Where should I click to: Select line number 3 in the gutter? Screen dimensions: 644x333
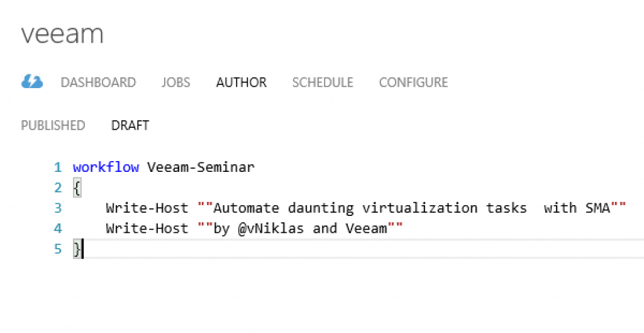coord(58,208)
